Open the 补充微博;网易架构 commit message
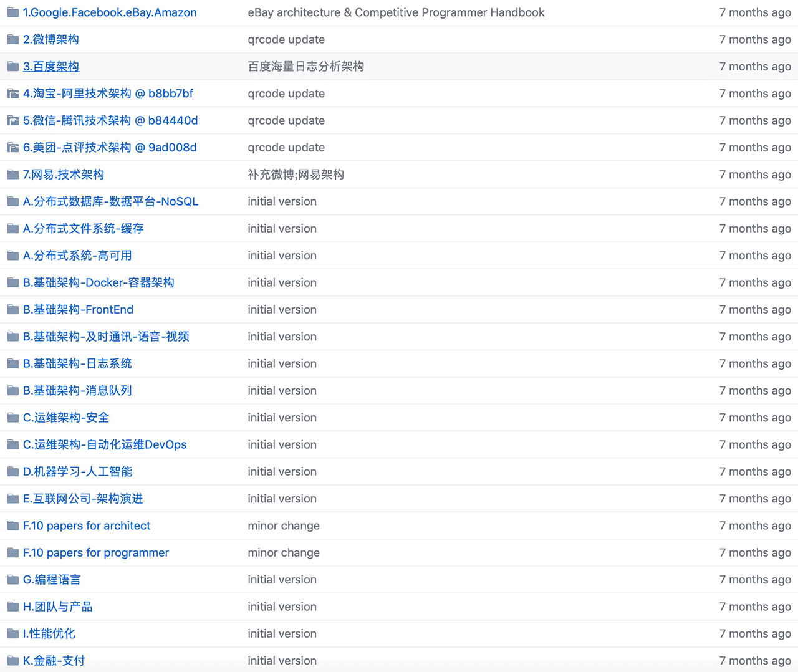This screenshot has width=798, height=672. click(x=296, y=175)
